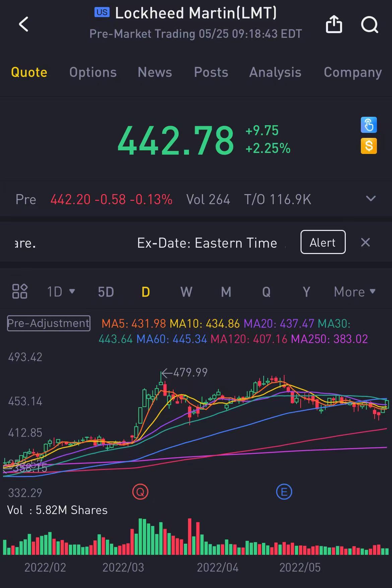Select the W weekly chart period
This screenshot has width=392, height=588.
point(186,292)
